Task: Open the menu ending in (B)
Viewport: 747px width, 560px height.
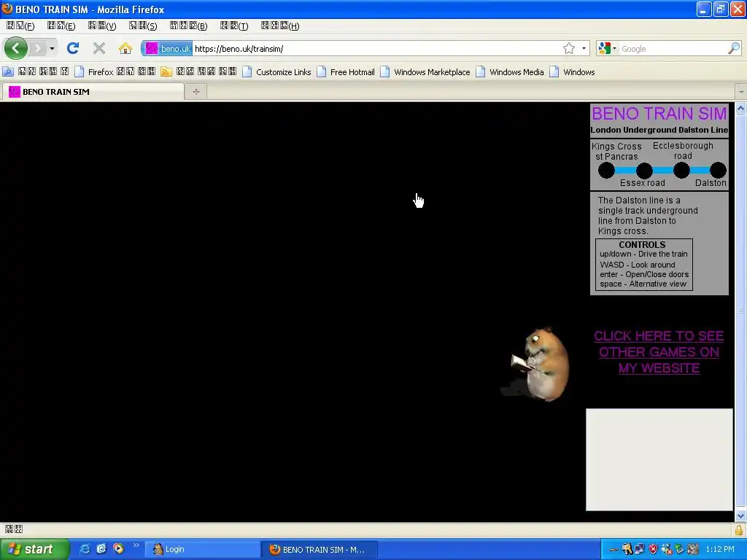Action: coord(189,26)
